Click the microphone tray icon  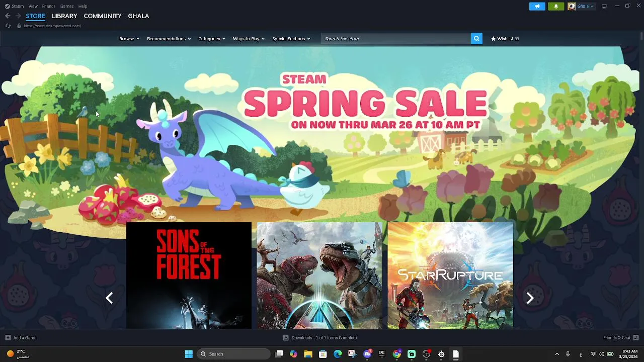[568, 354]
